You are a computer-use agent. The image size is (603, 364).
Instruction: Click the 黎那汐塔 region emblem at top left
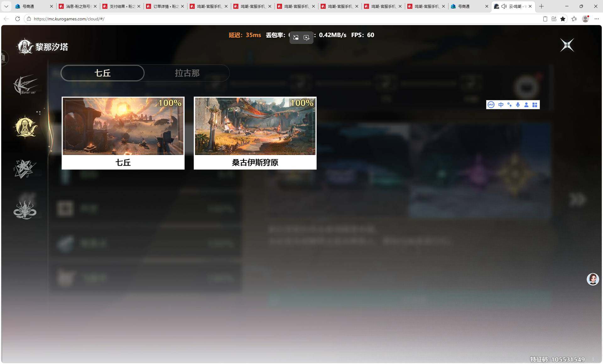(25, 47)
